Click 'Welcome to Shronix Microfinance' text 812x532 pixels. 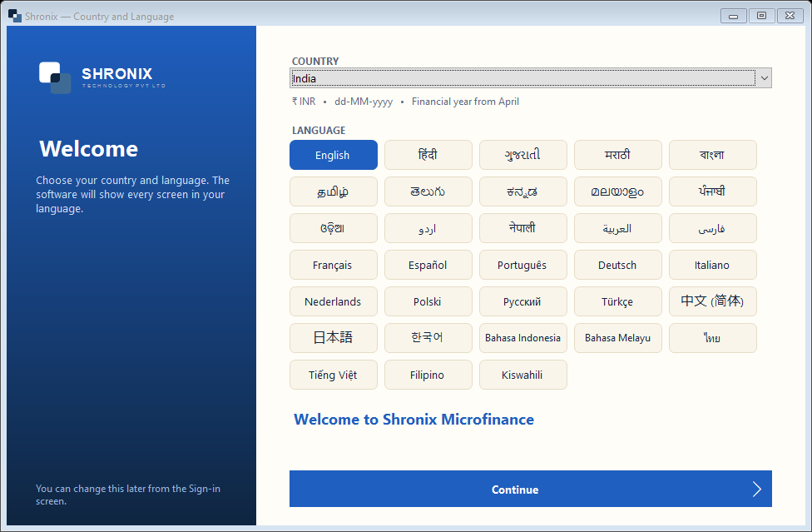click(x=413, y=420)
